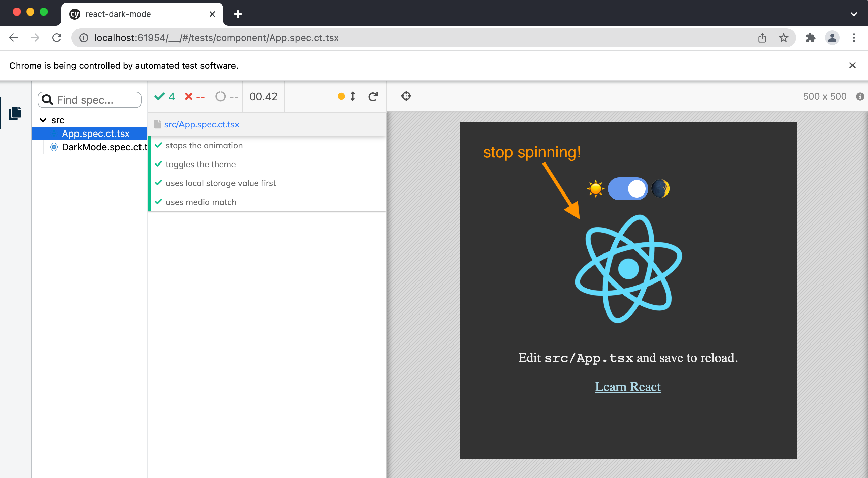Viewport: 868px width, 478px height.
Task: Toggle the dark mode switch
Action: pos(628,189)
